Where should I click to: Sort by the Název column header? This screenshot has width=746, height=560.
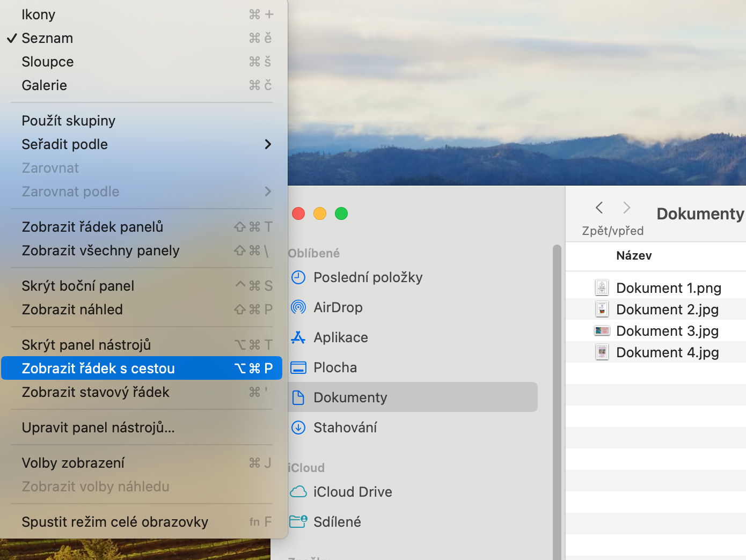pyautogui.click(x=634, y=256)
